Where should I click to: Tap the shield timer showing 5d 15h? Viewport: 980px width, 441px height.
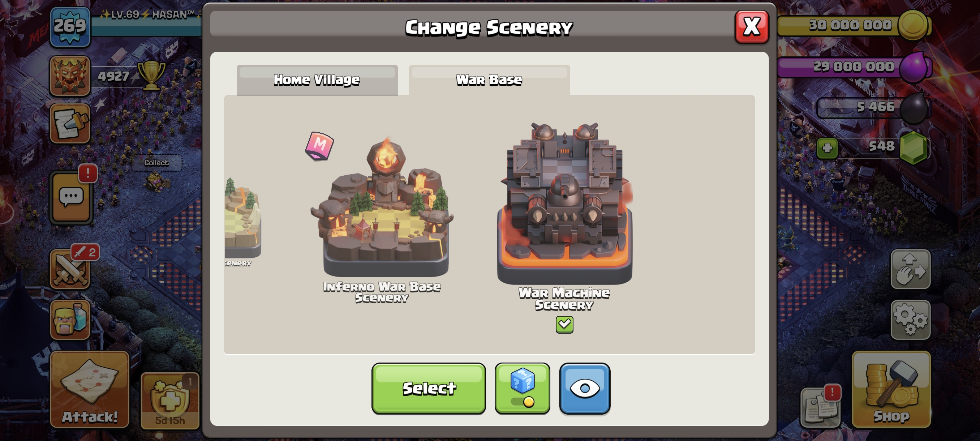pos(170,401)
